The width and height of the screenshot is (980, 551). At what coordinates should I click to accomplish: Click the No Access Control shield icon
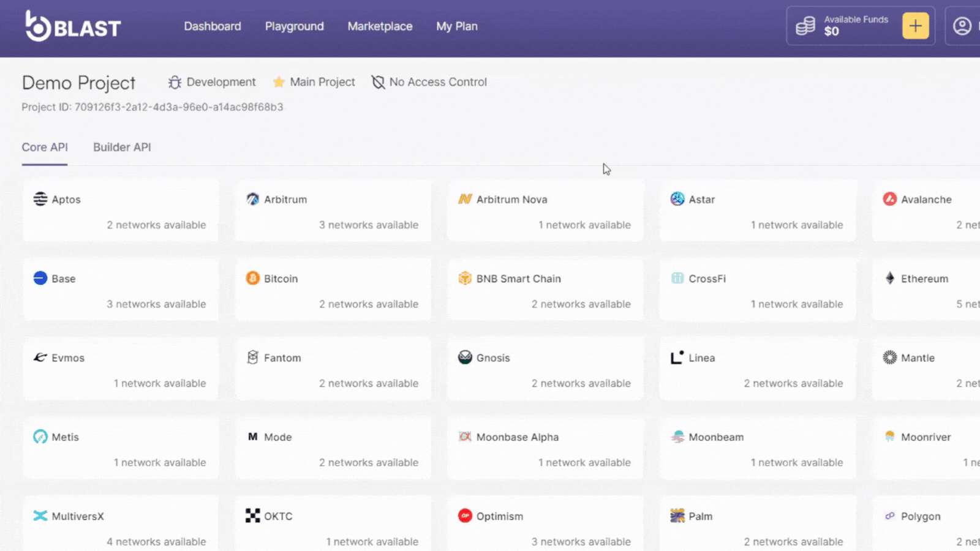point(379,82)
